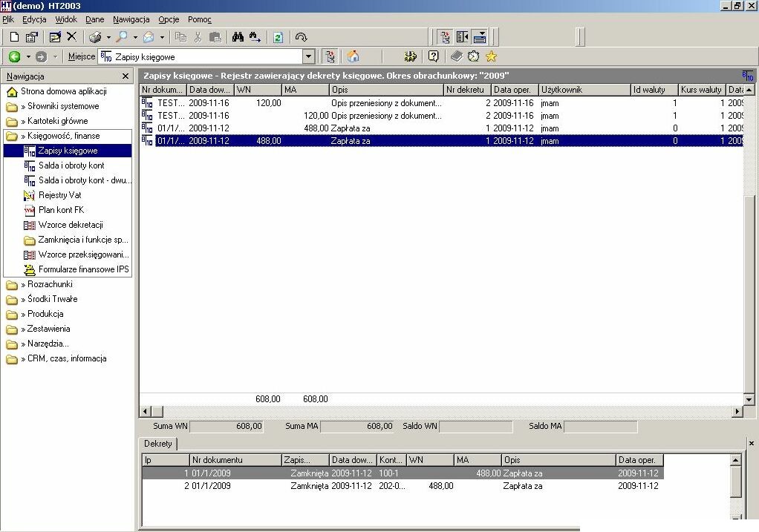Open the Properties toolbar icon

coord(32,37)
